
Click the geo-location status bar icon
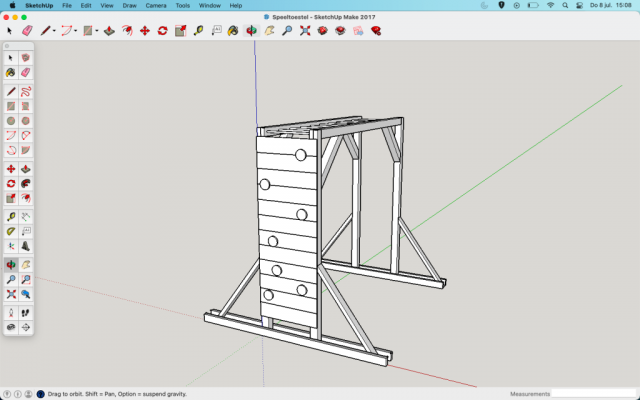(7, 394)
